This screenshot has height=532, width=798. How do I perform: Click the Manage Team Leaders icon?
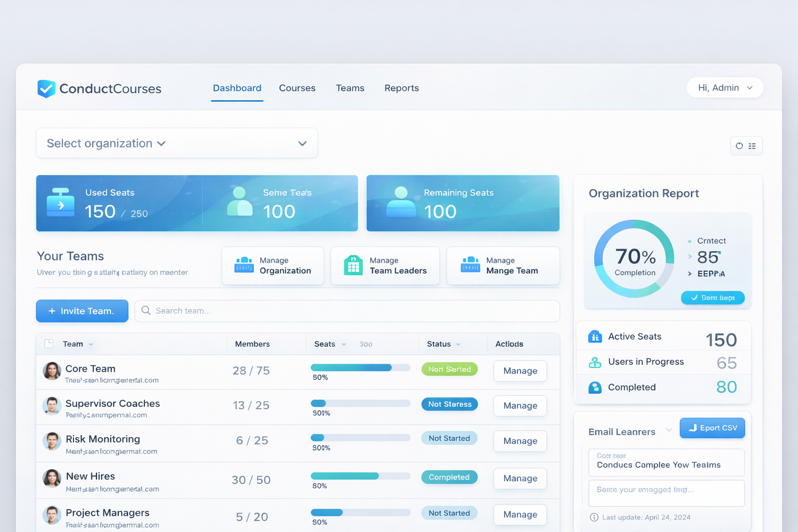tap(354, 265)
